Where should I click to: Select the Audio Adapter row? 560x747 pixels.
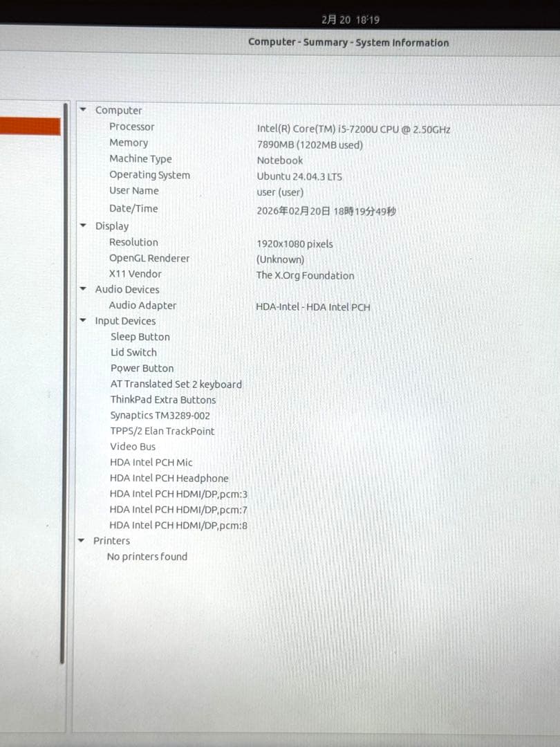(142, 305)
